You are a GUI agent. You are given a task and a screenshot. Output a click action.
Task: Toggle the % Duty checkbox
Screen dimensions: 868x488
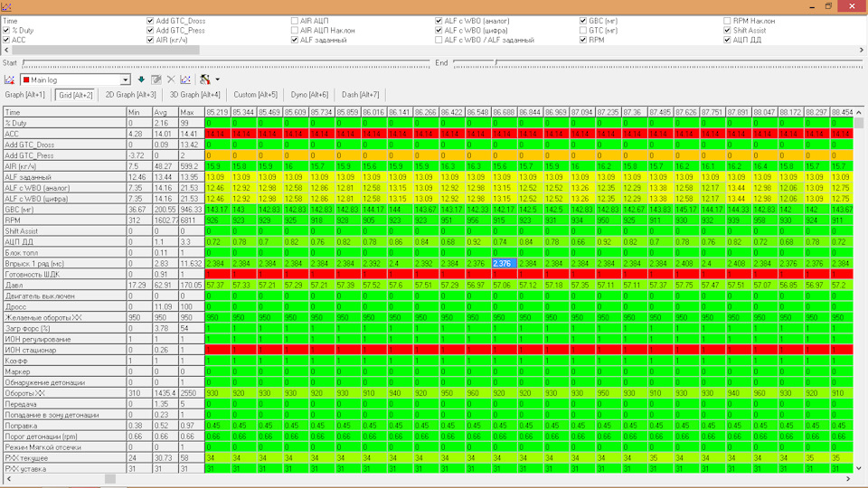tap(6, 31)
